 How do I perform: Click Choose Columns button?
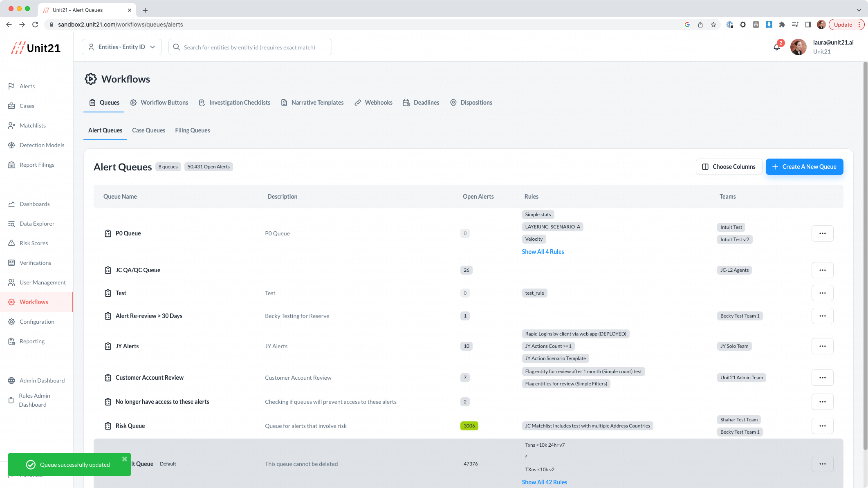tap(729, 167)
